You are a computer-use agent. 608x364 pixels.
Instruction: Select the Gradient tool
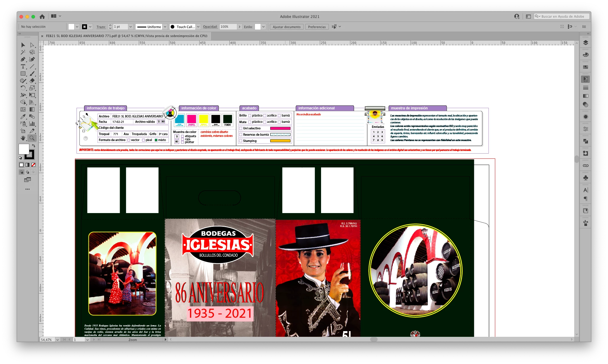32,109
